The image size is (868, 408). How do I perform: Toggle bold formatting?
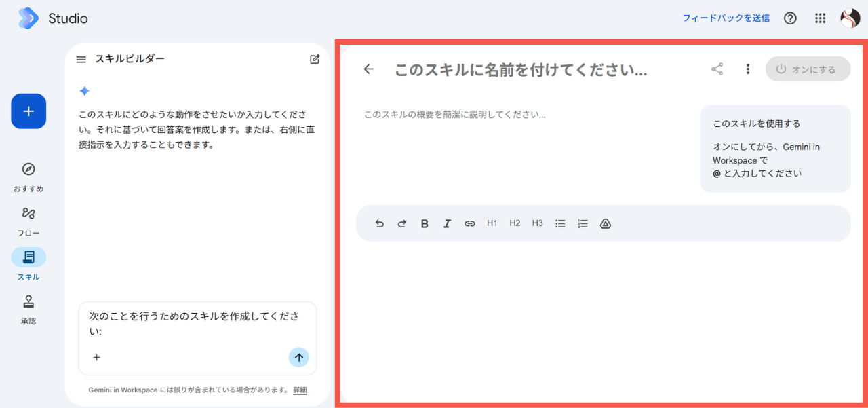[425, 223]
